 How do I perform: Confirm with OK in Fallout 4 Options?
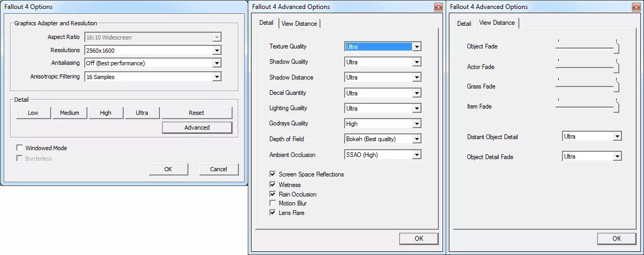point(168,169)
